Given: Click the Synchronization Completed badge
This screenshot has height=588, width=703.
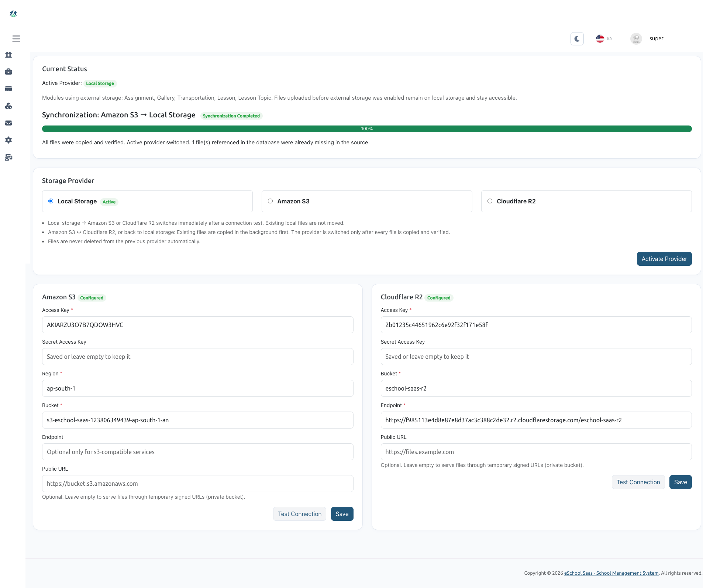Looking at the screenshot, I should (231, 116).
